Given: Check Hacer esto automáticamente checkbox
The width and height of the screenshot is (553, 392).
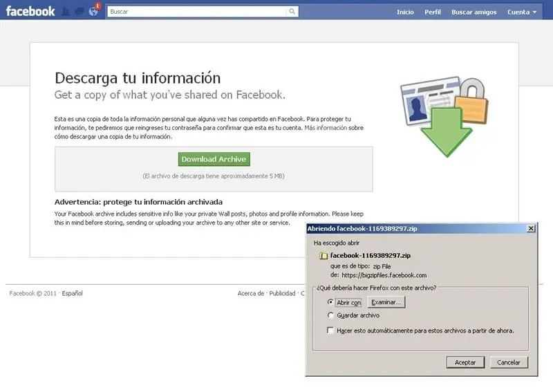Looking at the screenshot, I should pos(330,330).
